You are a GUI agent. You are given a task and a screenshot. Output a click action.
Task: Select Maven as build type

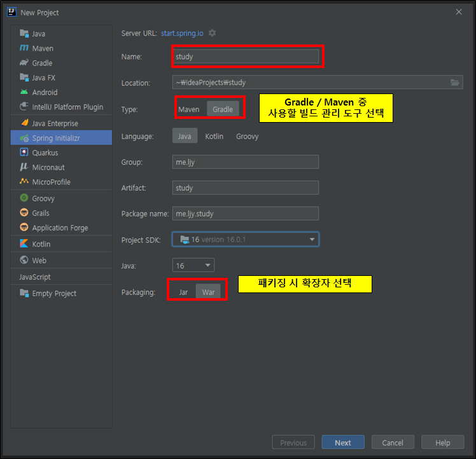(x=189, y=109)
